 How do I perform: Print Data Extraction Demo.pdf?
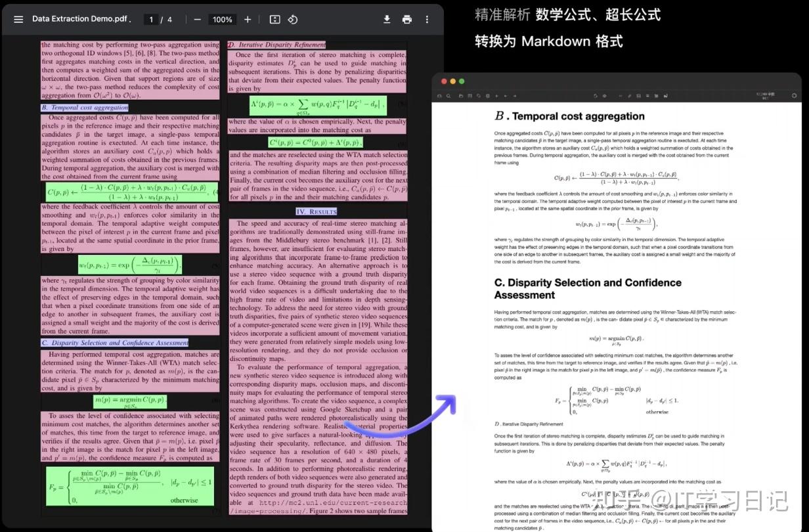point(406,19)
